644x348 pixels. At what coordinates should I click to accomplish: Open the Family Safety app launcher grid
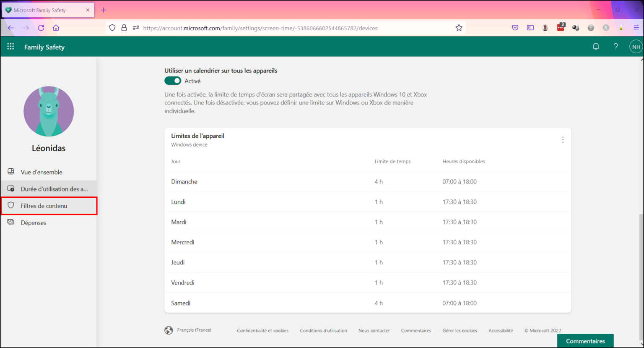[10, 46]
